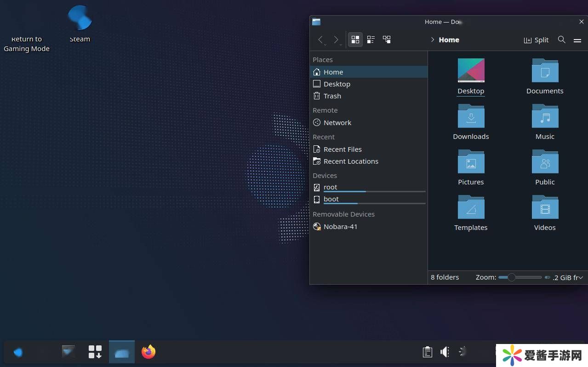Go forward using the forward arrow

(x=336, y=40)
